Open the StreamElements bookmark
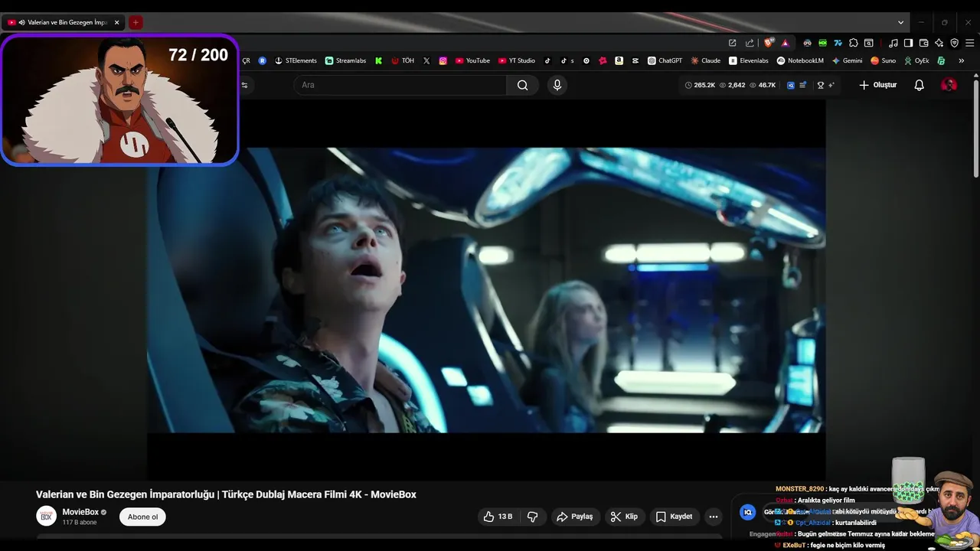Image resolution: width=980 pixels, height=551 pixels. click(x=296, y=60)
